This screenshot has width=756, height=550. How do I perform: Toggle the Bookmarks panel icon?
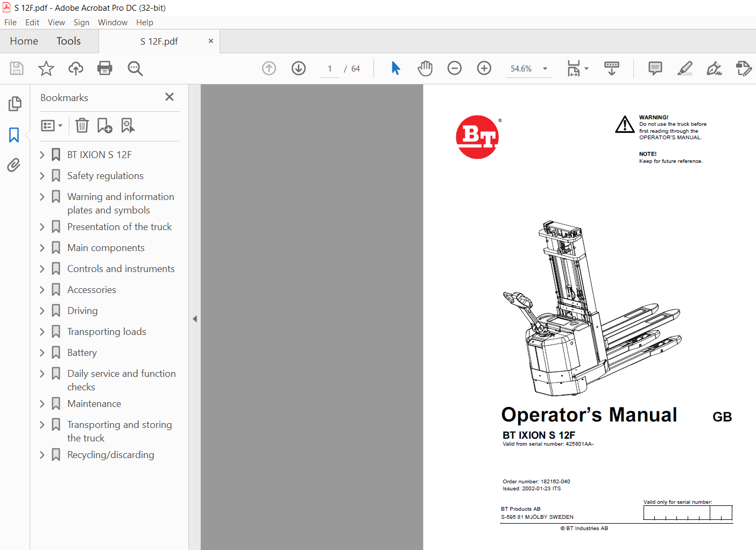pos(15,134)
